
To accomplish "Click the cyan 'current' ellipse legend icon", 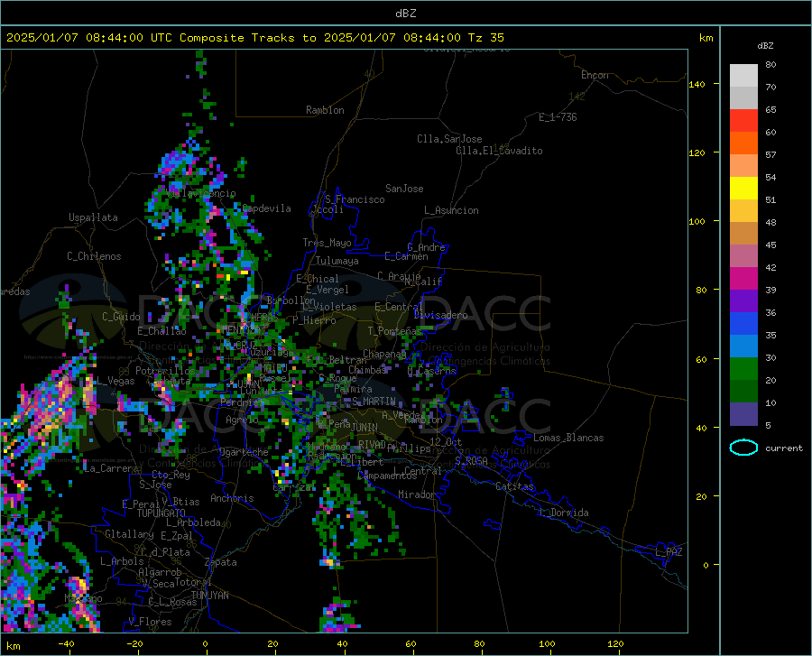I will (743, 448).
